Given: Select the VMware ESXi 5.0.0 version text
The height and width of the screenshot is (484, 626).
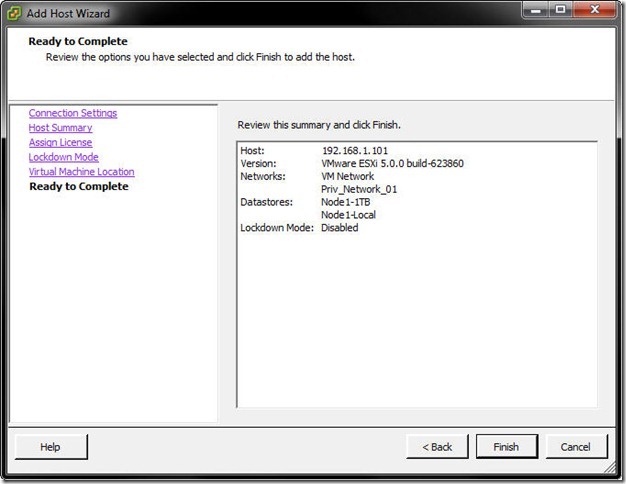Looking at the screenshot, I should pos(392,163).
